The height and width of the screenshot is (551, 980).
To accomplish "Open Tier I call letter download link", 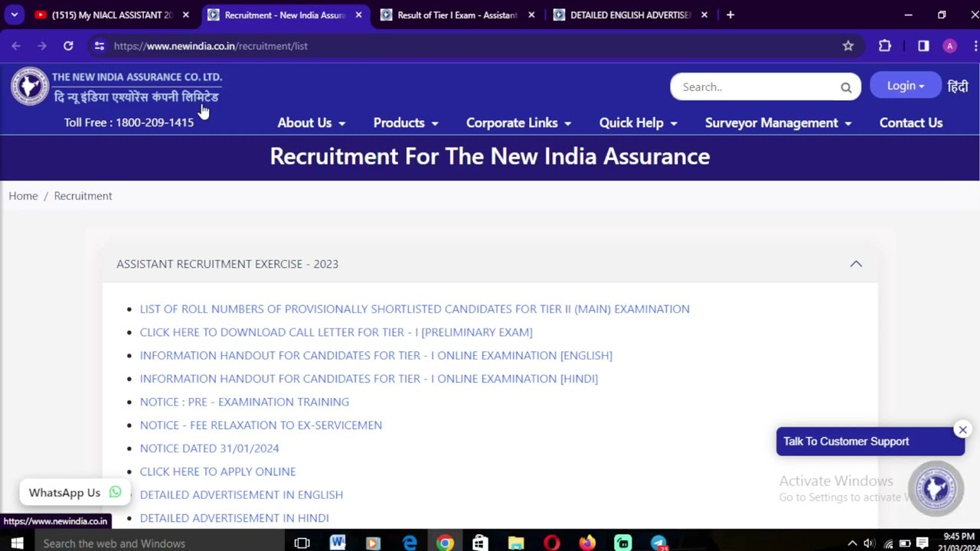I will tap(336, 332).
